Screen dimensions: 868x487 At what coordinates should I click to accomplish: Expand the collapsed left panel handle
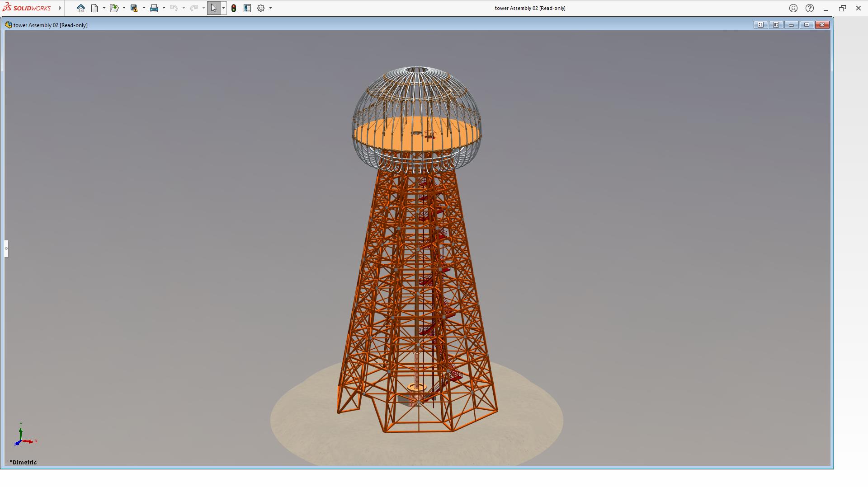(x=6, y=248)
